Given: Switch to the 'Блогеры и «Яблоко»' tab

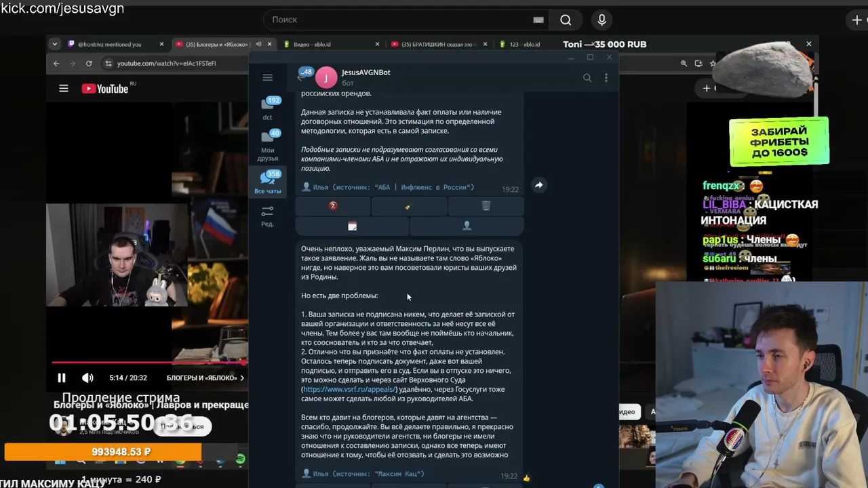Looking at the screenshot, I should coord(216,44).
